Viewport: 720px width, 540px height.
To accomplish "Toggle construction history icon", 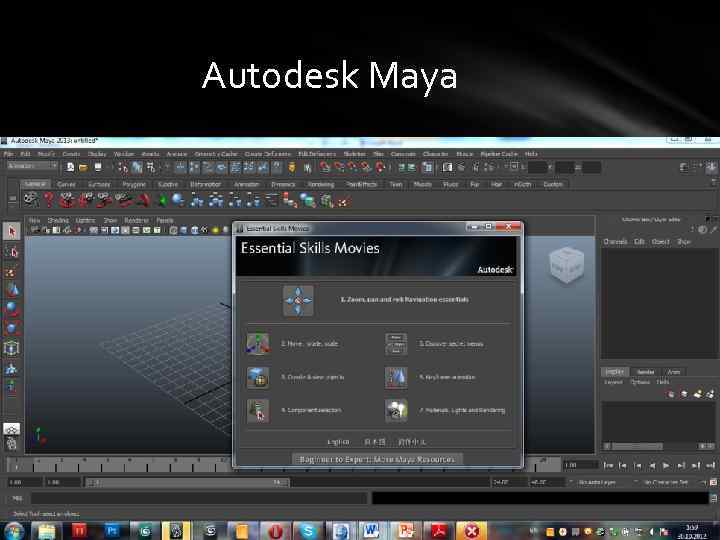I will pyautogui.click(x=427, y=168).
